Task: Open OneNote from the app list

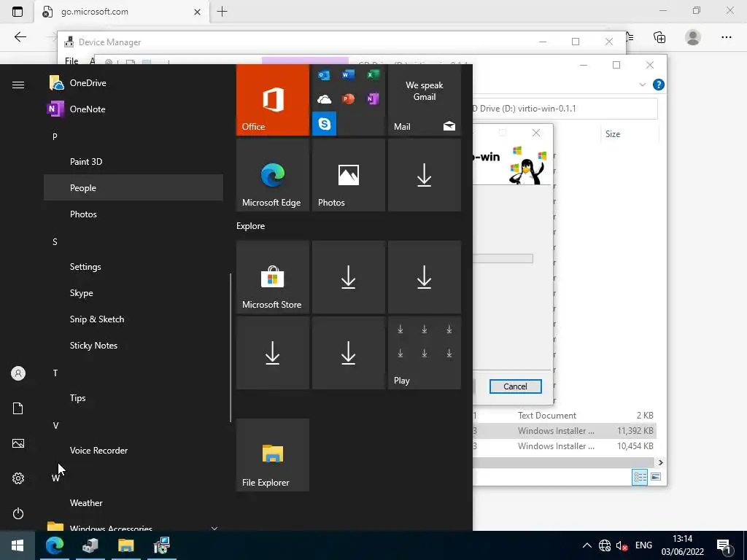Action: pos(133,109)
